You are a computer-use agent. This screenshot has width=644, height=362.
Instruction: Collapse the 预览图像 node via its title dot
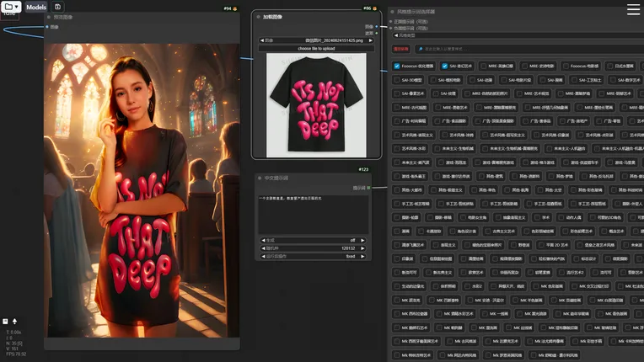(x=49, y=17)
